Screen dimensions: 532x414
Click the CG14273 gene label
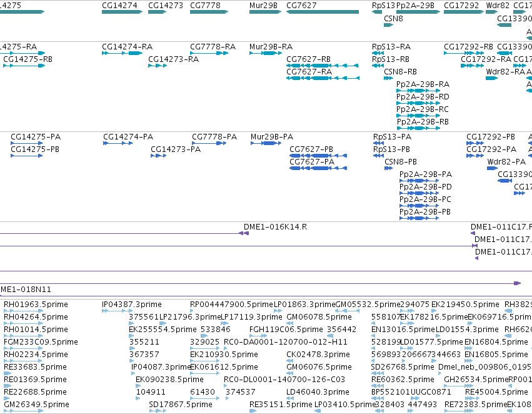[166, 6]
